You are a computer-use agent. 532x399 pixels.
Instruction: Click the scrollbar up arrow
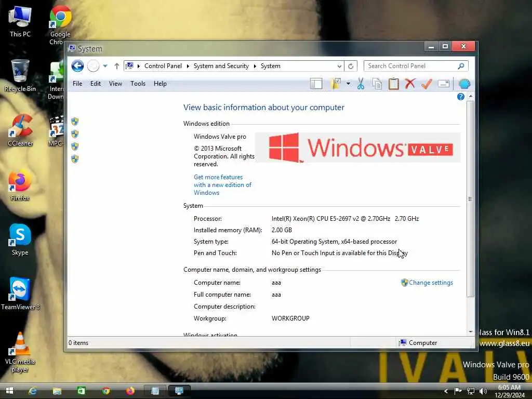(x=471, y=96)
